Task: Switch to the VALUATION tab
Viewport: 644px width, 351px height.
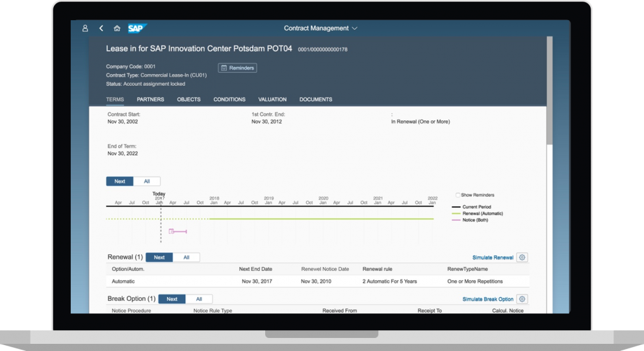Action: (x=272, y=99)
